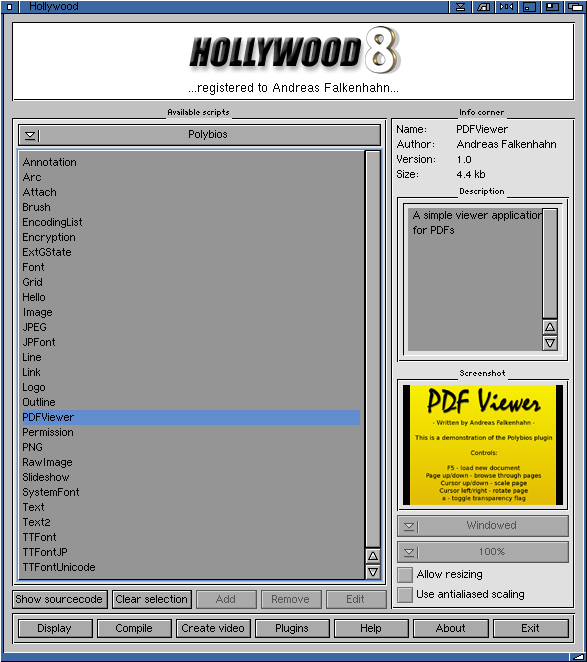Screen dimensions: 587x662
Task: Click the window close gadget beside Hollywood title
Action: pos(9,6)
